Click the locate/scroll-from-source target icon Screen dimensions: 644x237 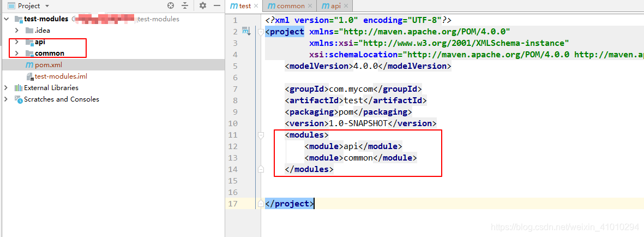click(x=171, y=6)
